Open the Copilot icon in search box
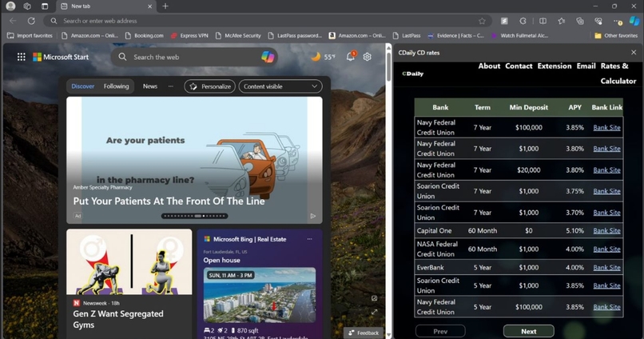Viewport: 644px width, 339px height. [x=268, y=57]
